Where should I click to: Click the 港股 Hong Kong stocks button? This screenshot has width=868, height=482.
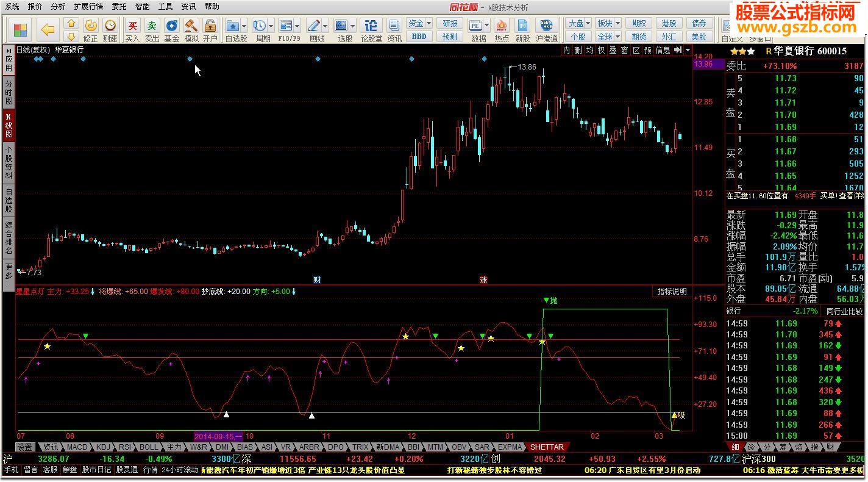[x=669, y=23]
